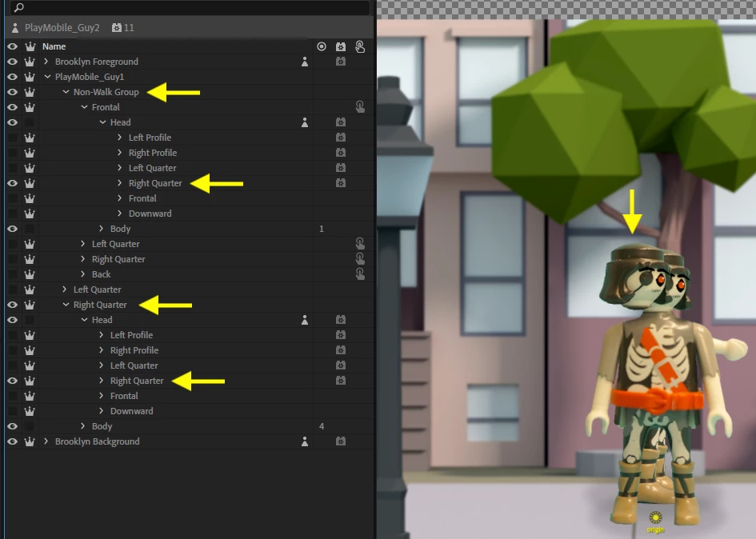This screenshot has height=539, width=756.
Task: Expand the Brooklyn Foreground group
Action: click(46, 62)
